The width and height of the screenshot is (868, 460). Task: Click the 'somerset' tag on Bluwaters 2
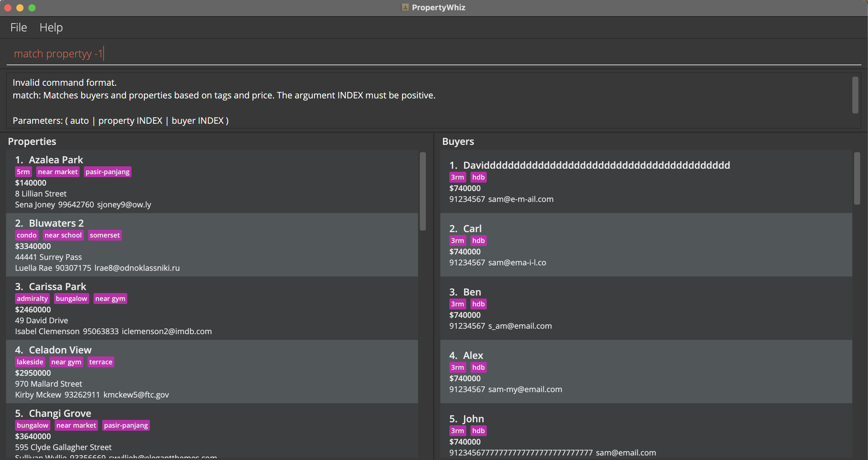(104, 235)
